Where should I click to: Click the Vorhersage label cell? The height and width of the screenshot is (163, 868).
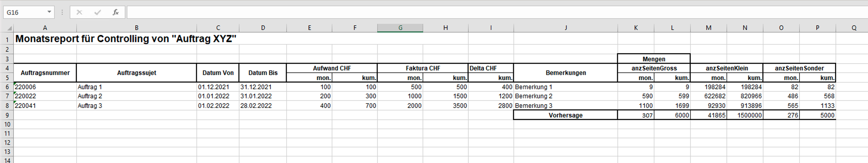[x=566, y=115]
